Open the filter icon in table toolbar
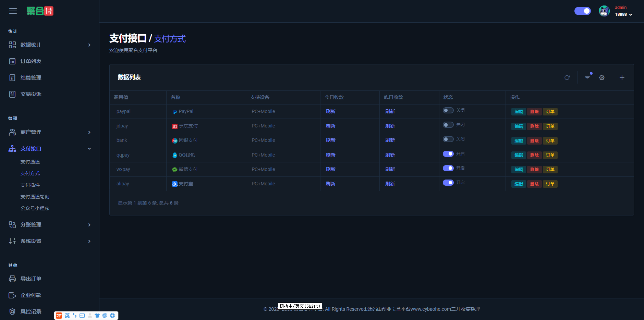Image resolution: width=644 pixels, height=320 pixels. (587, 78)
